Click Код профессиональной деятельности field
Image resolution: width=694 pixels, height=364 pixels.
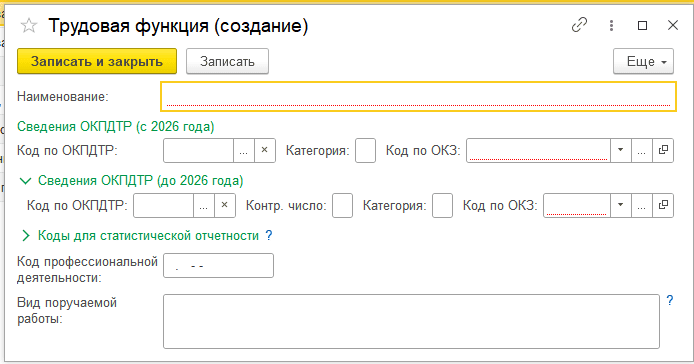pos(218,266)
